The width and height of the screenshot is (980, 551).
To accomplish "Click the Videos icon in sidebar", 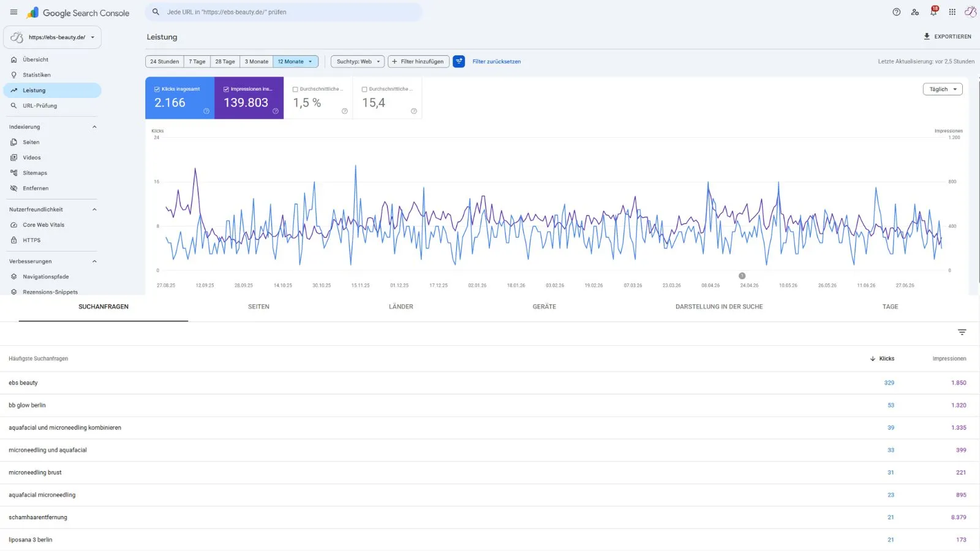I will [x=13, y=157].
